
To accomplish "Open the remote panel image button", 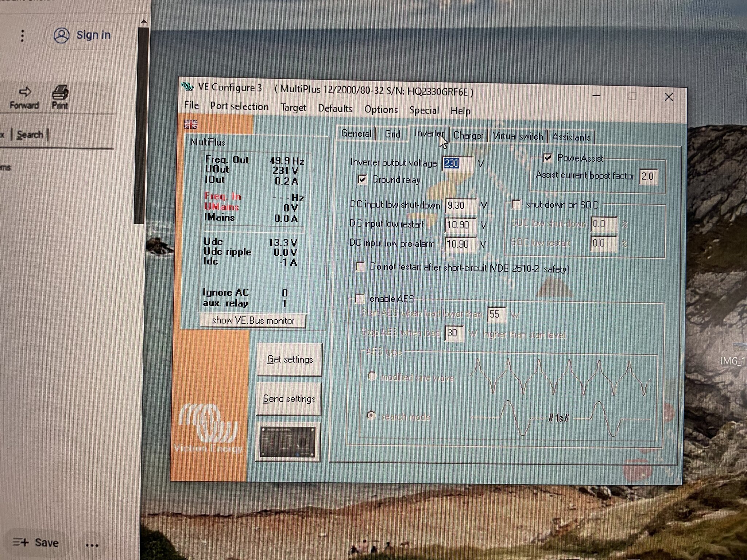I will click(288, 442).
